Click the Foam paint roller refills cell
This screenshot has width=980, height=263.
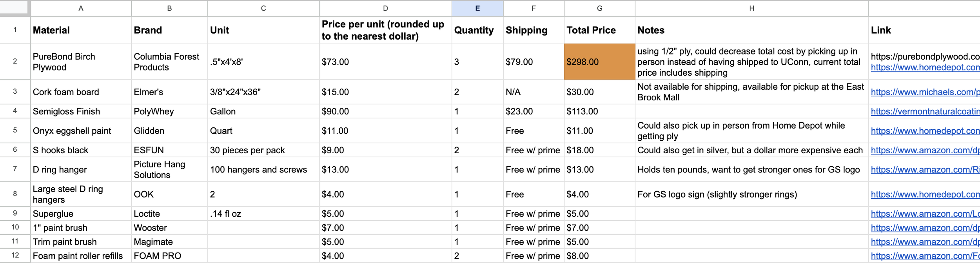pyautogui.click(x=81, y=256)
